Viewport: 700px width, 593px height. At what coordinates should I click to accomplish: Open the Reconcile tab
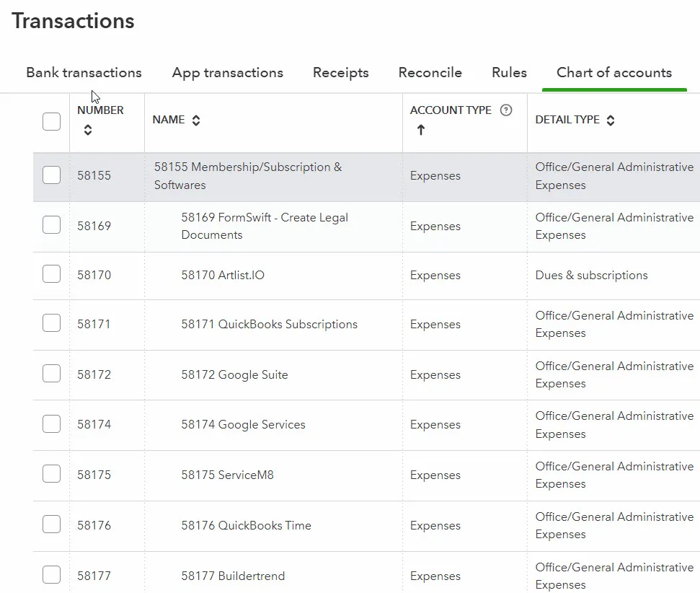[430, 73]
